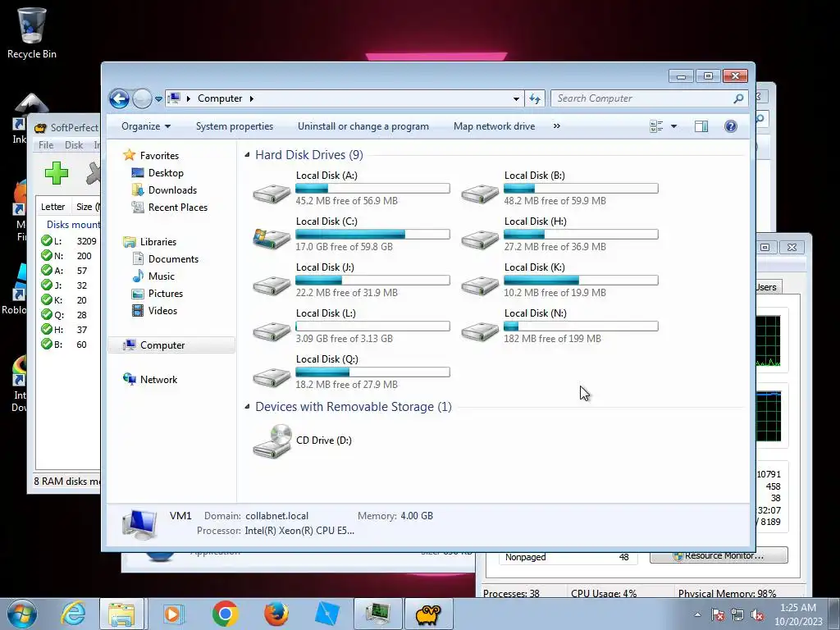Click the refresh button beside address bar

pos(535,98)
